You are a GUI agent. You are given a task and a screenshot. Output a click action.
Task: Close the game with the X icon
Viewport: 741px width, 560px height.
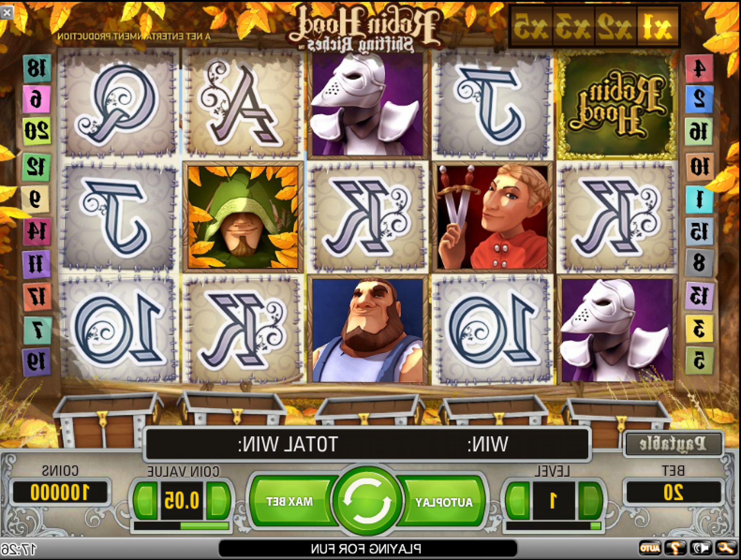(7, 13)
